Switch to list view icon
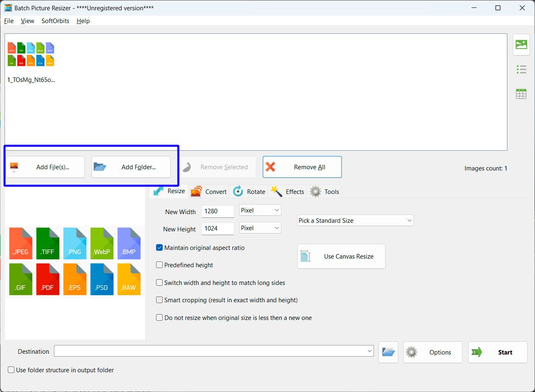This screenshot has width=535, height=392. (521, 70)
